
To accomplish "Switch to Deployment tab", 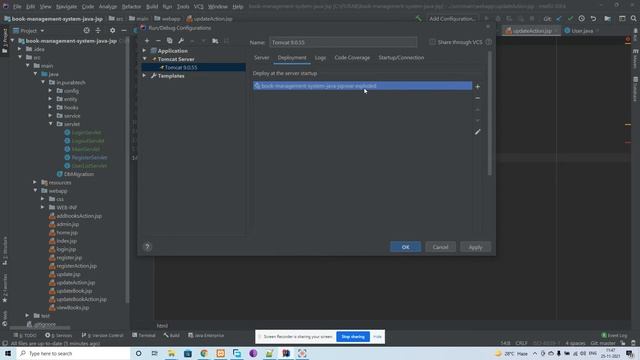I will point(292,58).
